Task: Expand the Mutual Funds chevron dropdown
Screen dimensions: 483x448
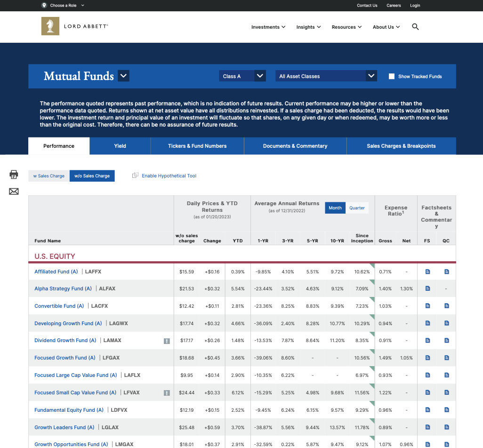Action: [123, 76]
